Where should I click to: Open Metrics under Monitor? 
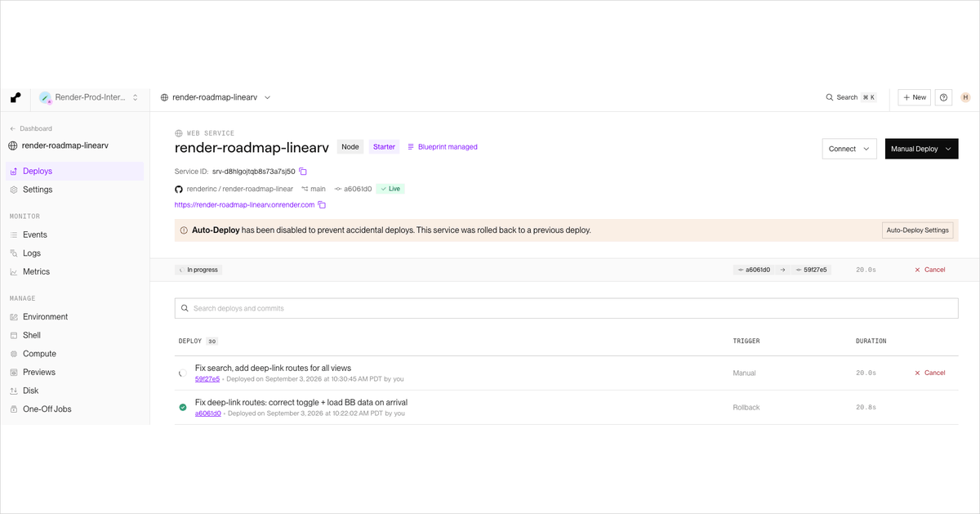(75, 271)
